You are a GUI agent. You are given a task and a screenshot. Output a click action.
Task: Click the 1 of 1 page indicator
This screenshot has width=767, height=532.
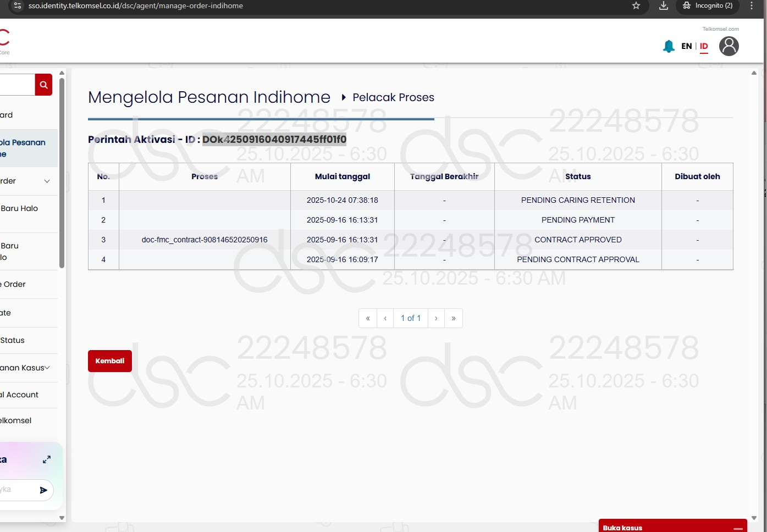click(411, 318)
